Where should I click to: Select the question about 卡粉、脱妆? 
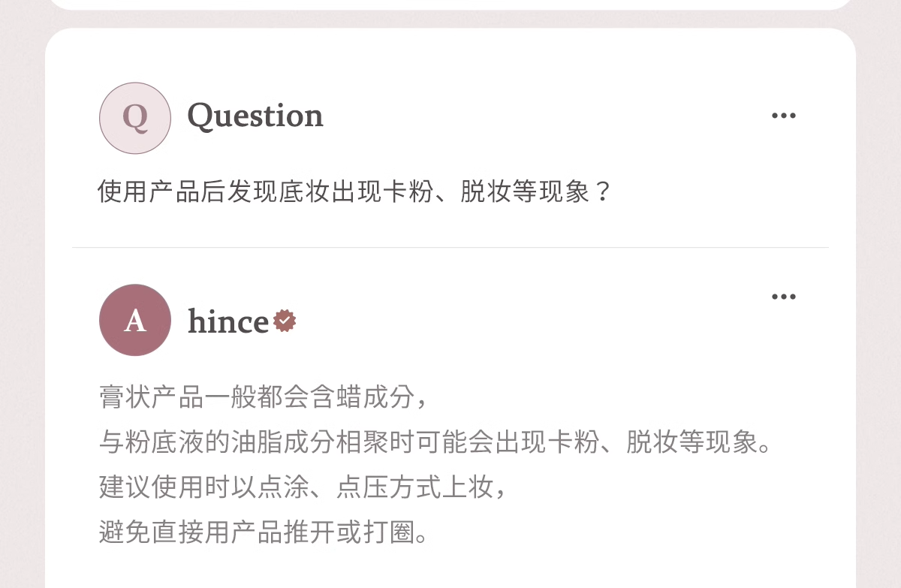[x=354, y=192]
